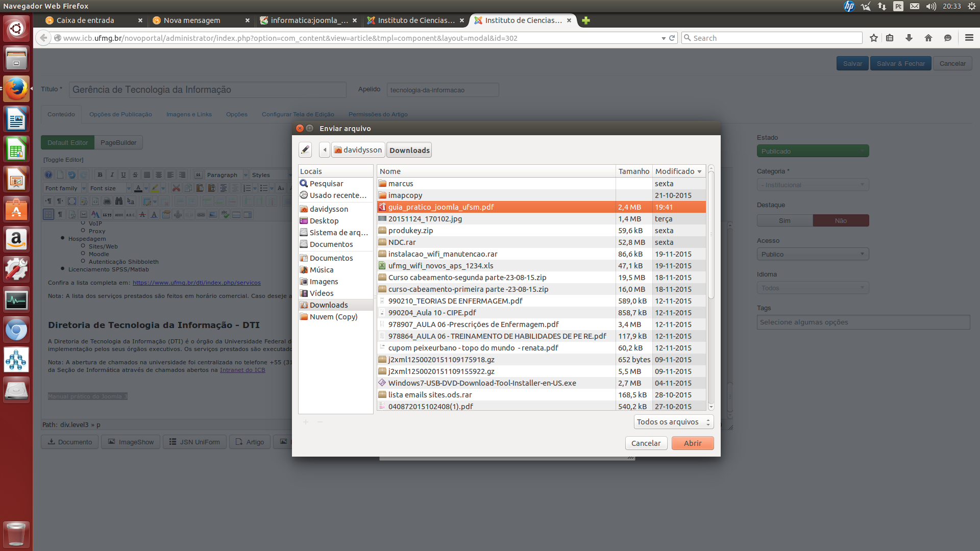Viewport: 980px width, 551px height.
Task: Click the Firefox reload page icon
Action: (x=672, y=38)
